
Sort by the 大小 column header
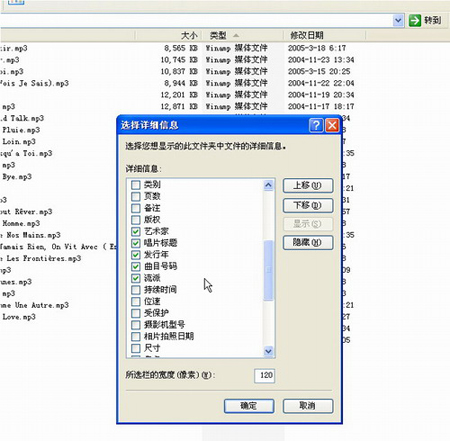tap(168, 35)
